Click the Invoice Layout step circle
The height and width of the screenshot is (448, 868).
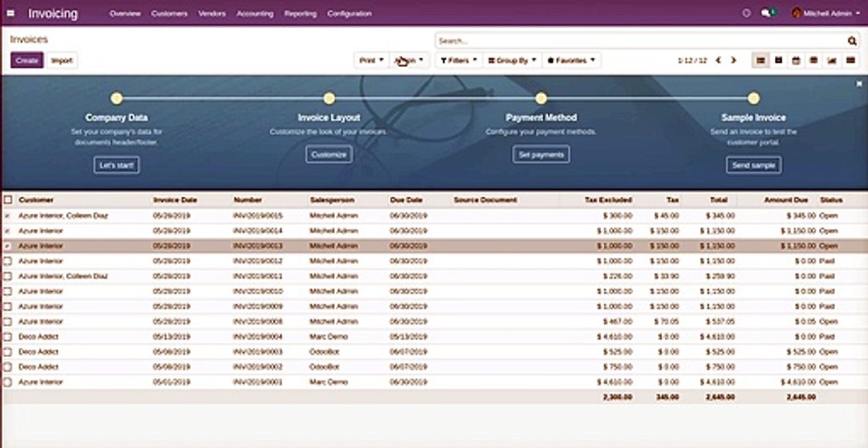[329, 98]
